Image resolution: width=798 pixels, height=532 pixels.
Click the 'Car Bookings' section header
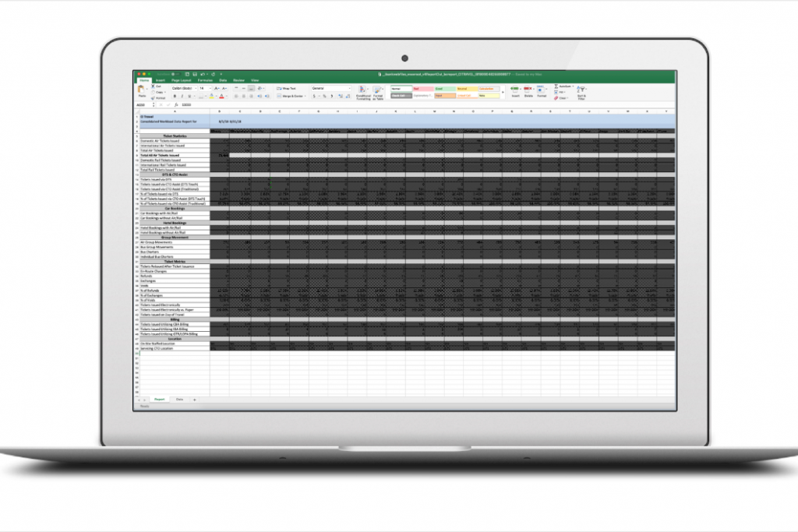pos(175,209)
